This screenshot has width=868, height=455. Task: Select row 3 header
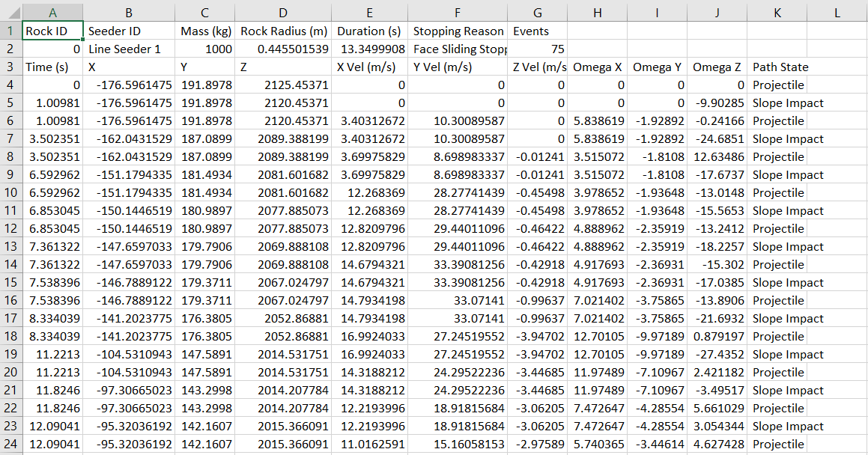[x=11, y=67]
